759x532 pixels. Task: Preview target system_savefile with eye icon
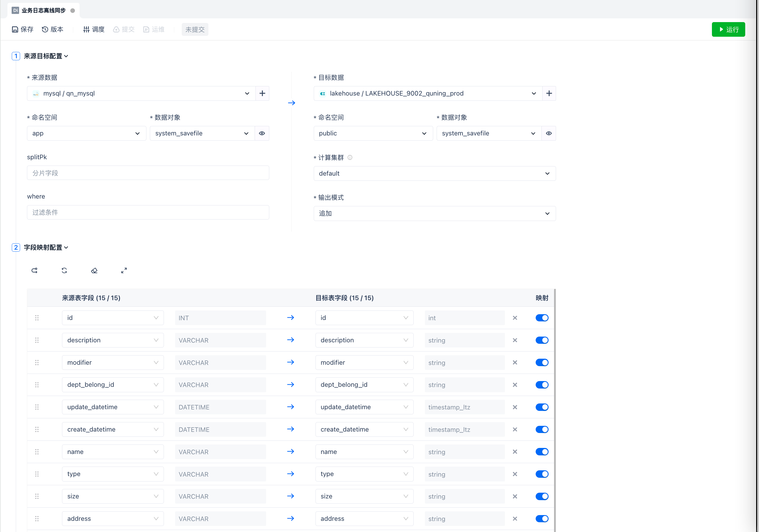548,133
